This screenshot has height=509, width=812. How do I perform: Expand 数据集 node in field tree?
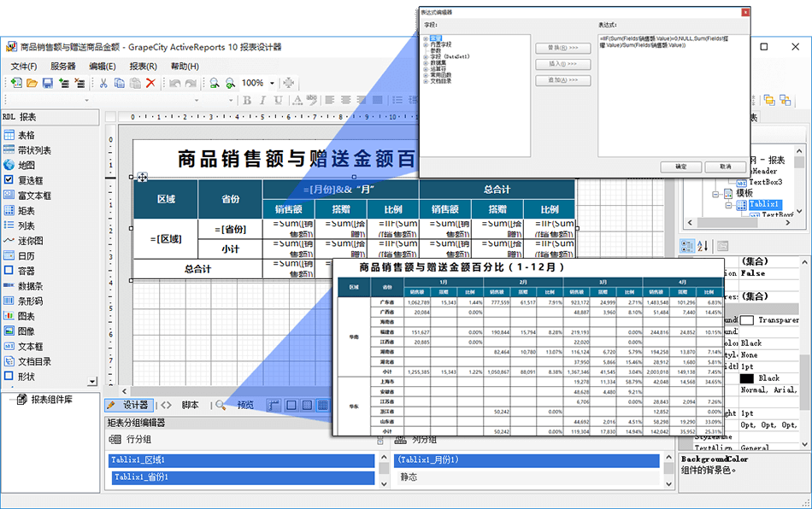pos(426,62)
